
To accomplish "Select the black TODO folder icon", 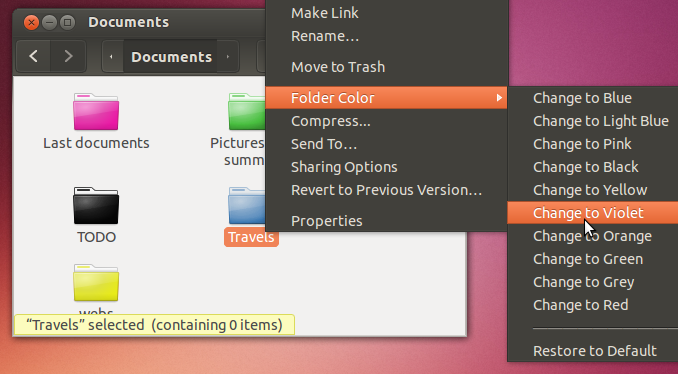I will (96, 206).
